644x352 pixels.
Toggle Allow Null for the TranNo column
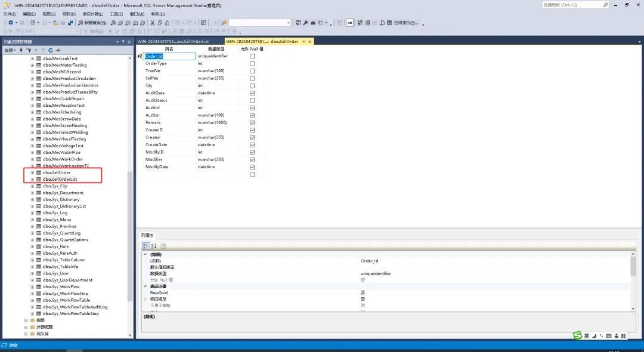pos(252,71)
